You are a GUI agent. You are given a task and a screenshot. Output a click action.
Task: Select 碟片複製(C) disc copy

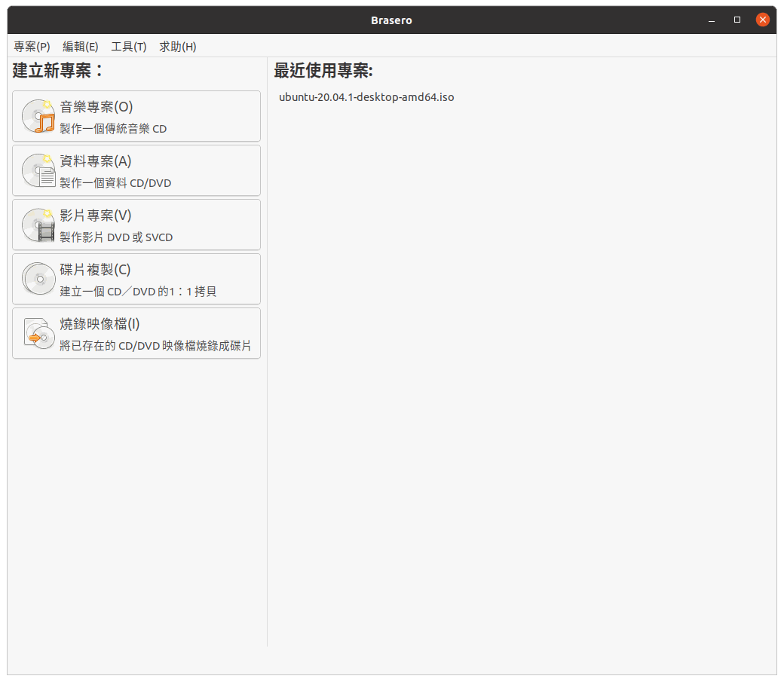pos(136,279)
